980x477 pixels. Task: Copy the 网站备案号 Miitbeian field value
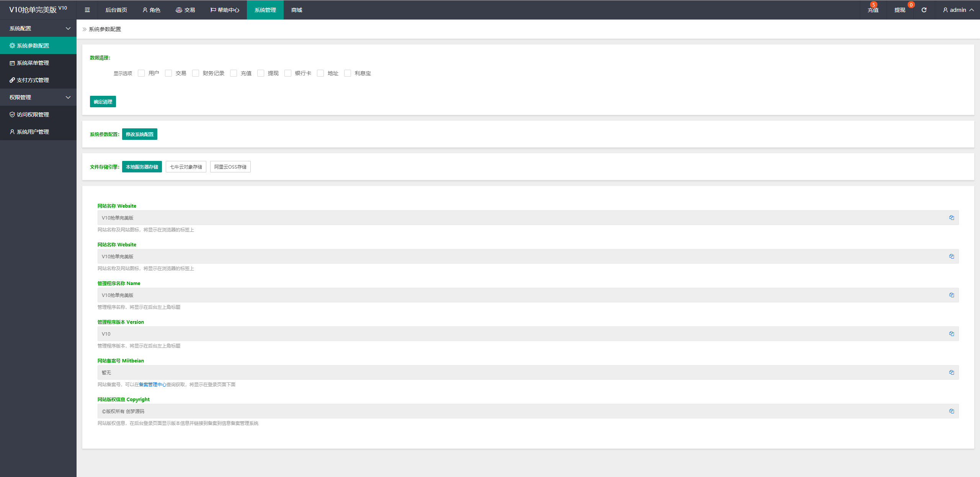[951, 372]
